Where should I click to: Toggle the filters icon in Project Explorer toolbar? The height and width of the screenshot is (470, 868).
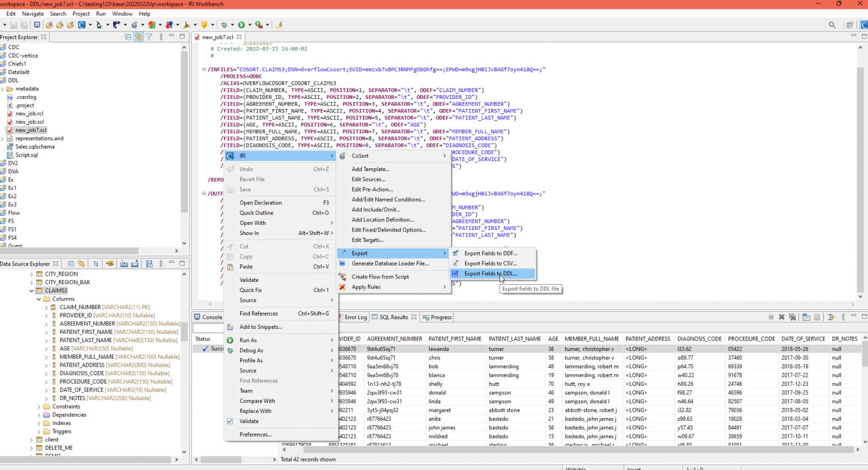point(149,37)
